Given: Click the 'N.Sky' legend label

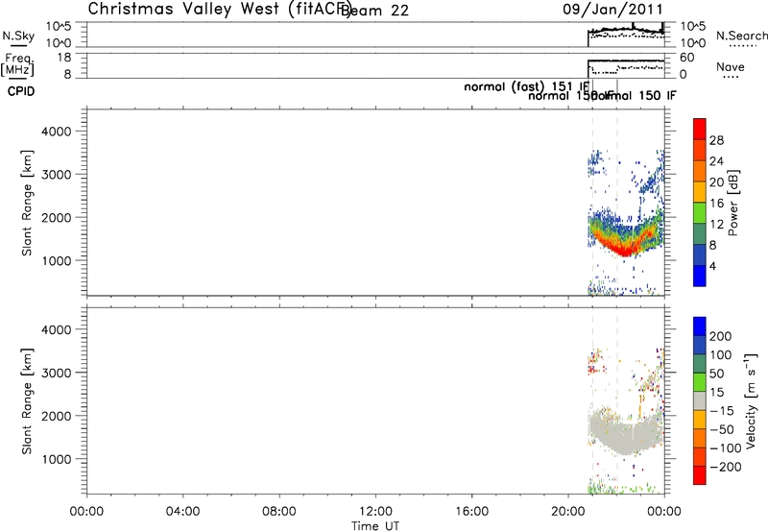Looking at the screenshot, I should coord(18,36).
